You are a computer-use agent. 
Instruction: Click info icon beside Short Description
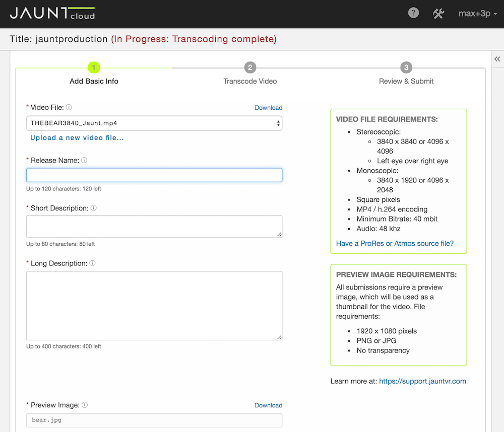[x=94, y=208]
